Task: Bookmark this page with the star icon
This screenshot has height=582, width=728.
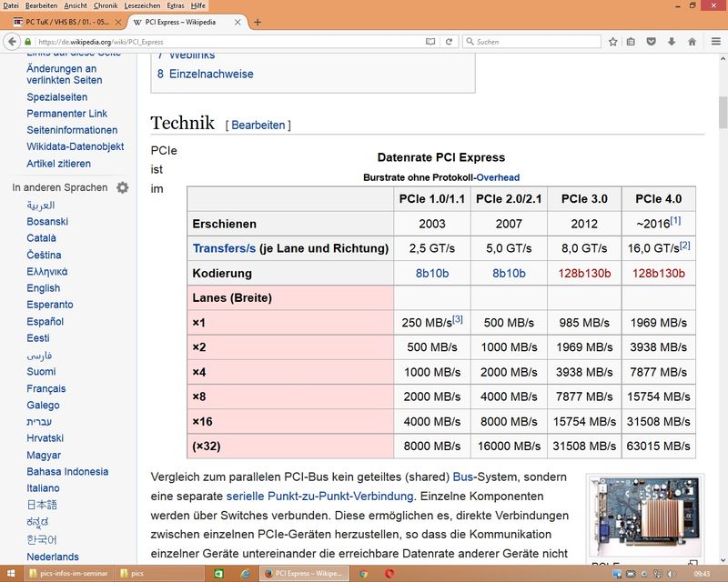Action: coord(613,41)
